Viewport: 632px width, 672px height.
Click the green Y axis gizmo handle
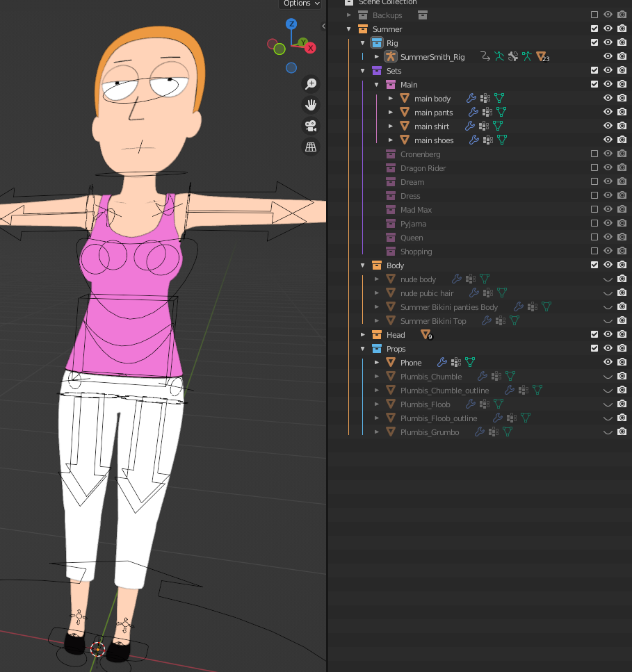303,42
